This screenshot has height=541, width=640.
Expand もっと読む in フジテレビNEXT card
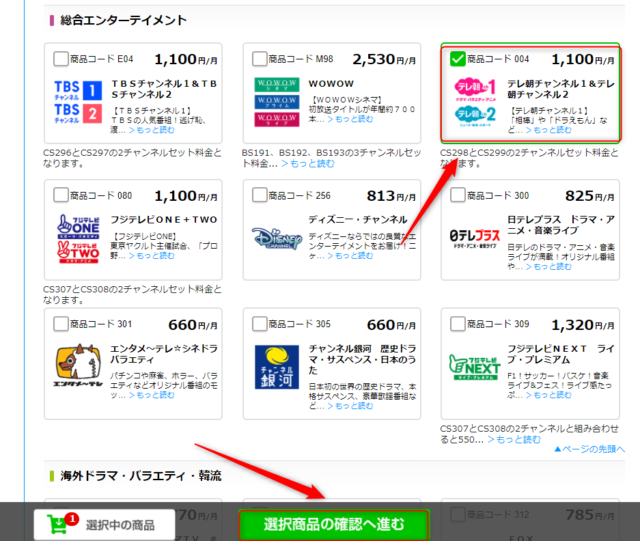coord(549,395)
